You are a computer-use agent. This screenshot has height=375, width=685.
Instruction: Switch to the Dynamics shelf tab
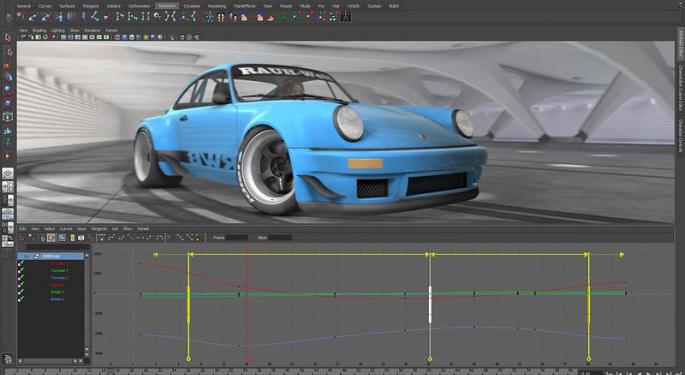point(192,6)
